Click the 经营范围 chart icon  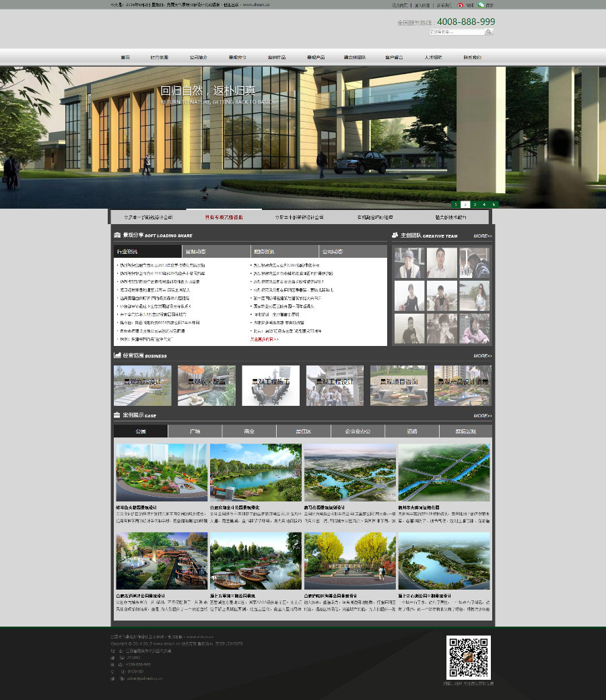tap(117, 355)
